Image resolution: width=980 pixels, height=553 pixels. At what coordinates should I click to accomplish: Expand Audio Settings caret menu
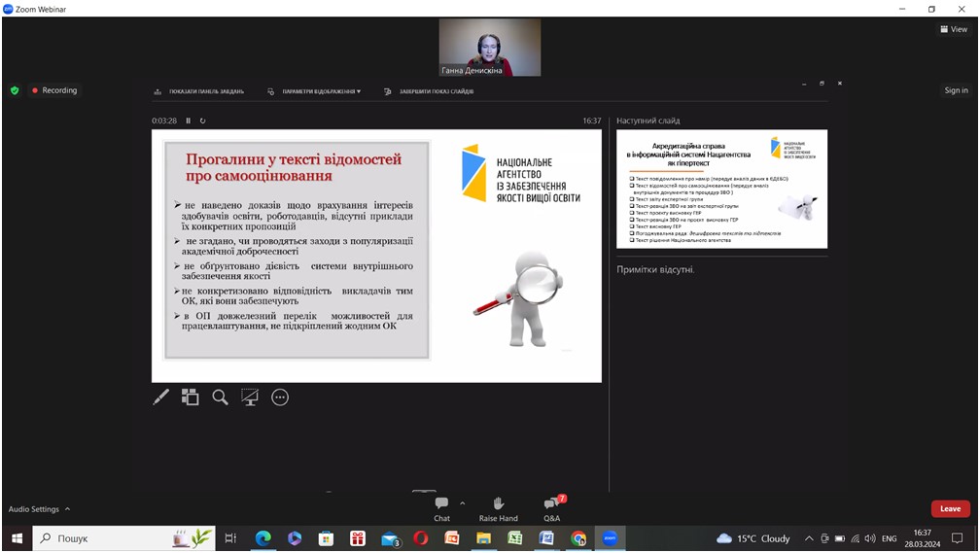[67, 509]
